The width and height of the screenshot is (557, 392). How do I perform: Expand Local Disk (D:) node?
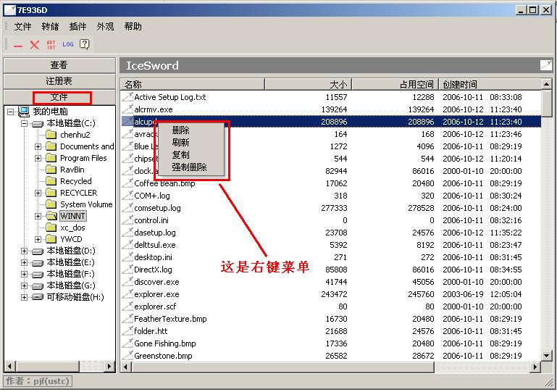coord(24,251)
